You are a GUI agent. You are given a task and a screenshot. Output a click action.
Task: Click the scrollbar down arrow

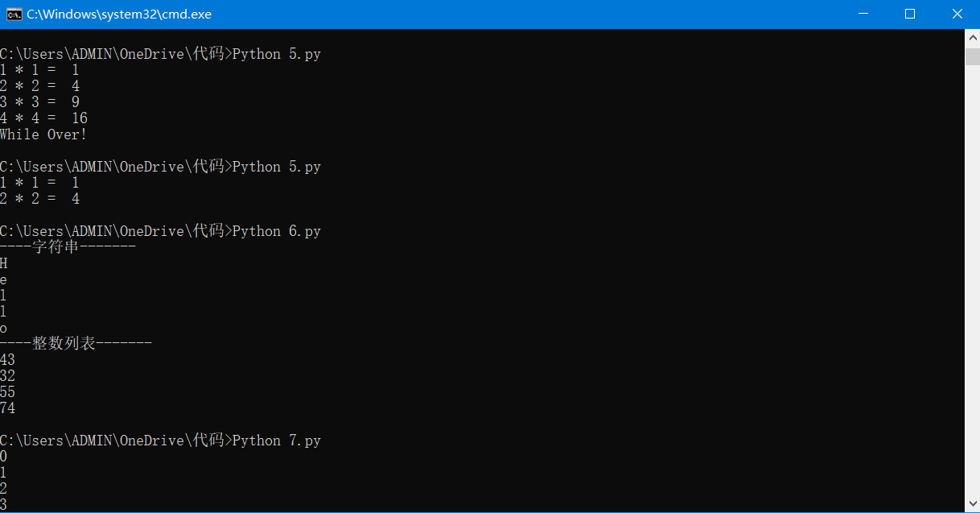(x=972, y=504)
